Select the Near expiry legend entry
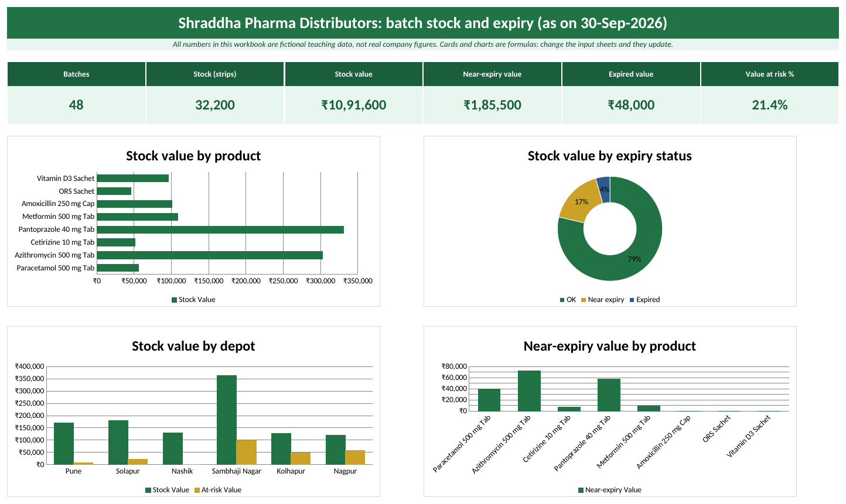The height and width of the screenshot is (504, 846). [602, 300]
